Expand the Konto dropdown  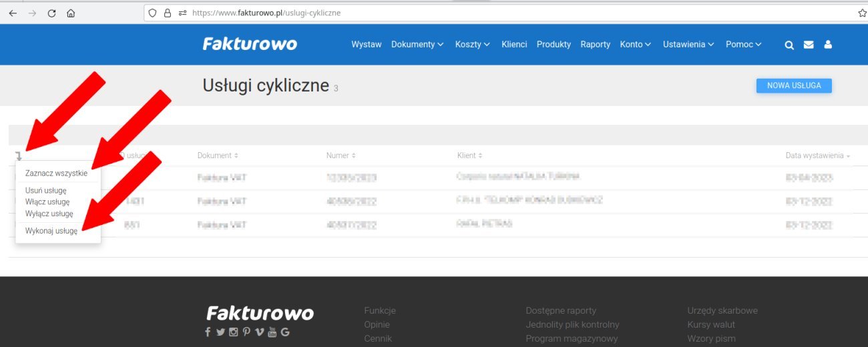(x=636, y=44)
